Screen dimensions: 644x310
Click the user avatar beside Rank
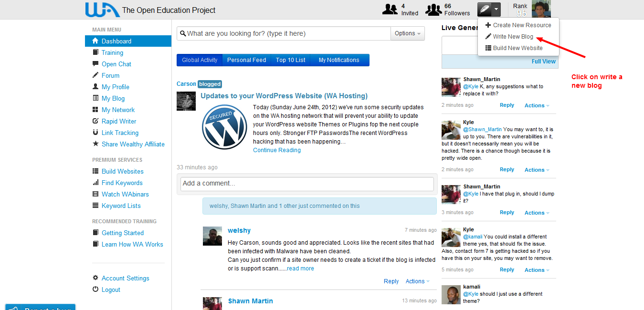tap(541, 9)
